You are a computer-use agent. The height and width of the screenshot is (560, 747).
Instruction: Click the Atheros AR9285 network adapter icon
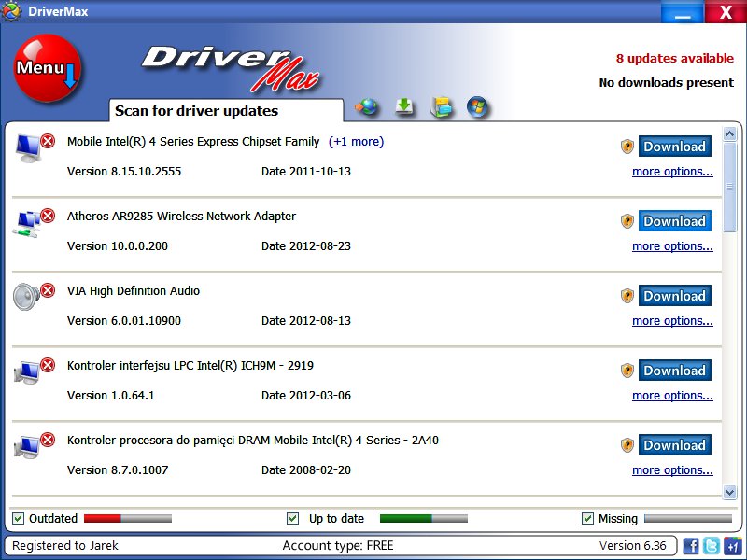pos(28,223)
